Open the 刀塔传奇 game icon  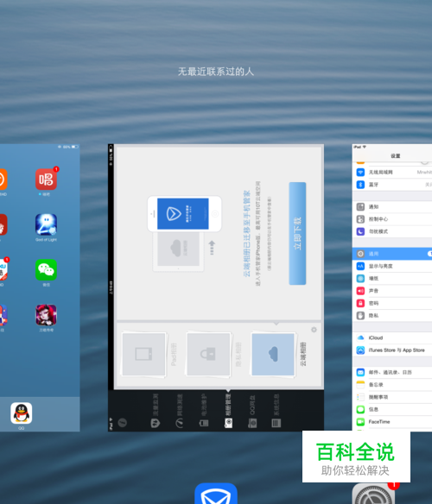point(46,315)
